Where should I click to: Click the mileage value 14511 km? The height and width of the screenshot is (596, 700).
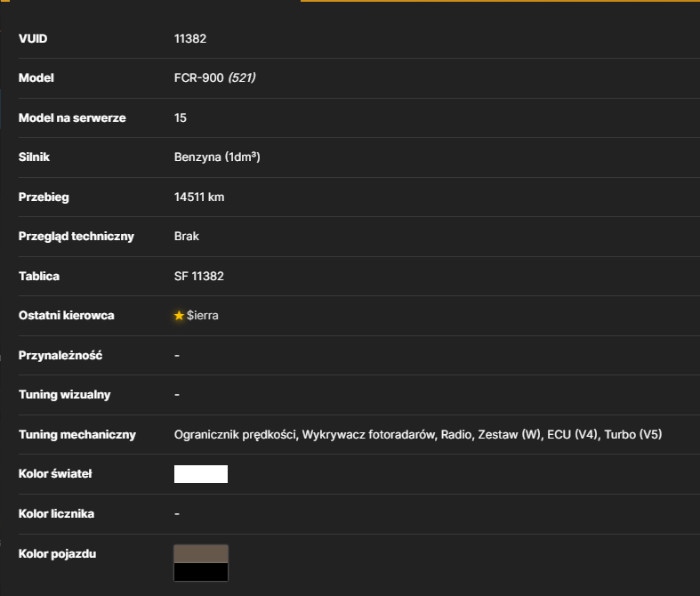coord(199,197)
